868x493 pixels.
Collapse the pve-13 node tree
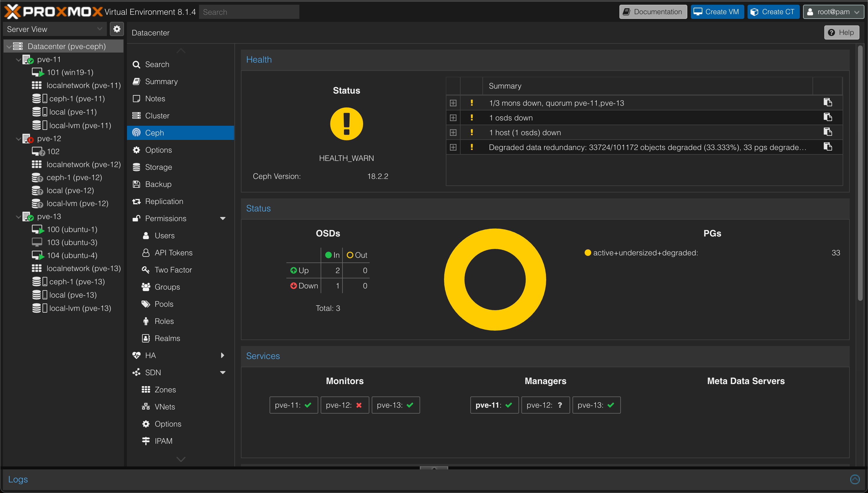pos(18,217)
